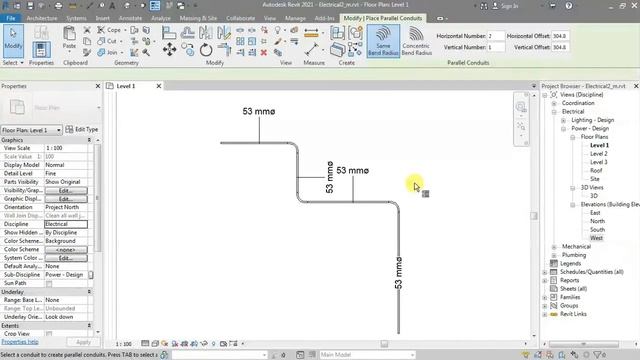Open the Collaborate ribbon tab
640x360 pixels.
[x=240, y=18]
